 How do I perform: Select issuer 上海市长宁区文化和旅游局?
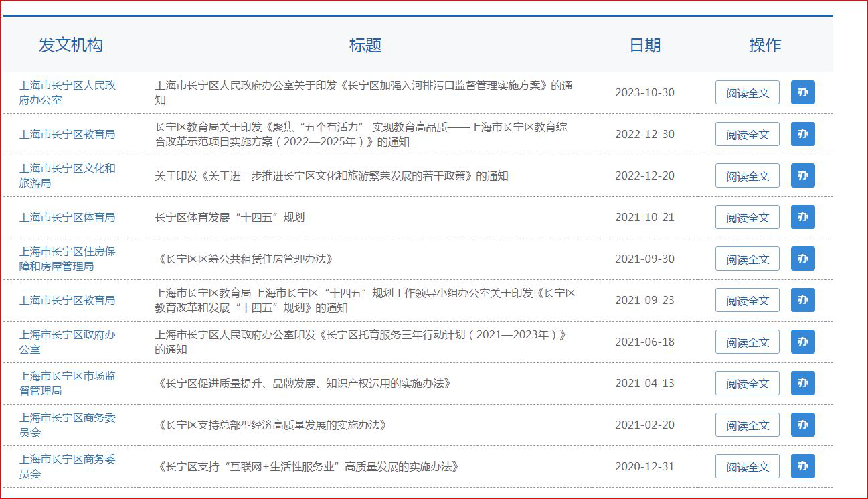[x=68, y=176]
